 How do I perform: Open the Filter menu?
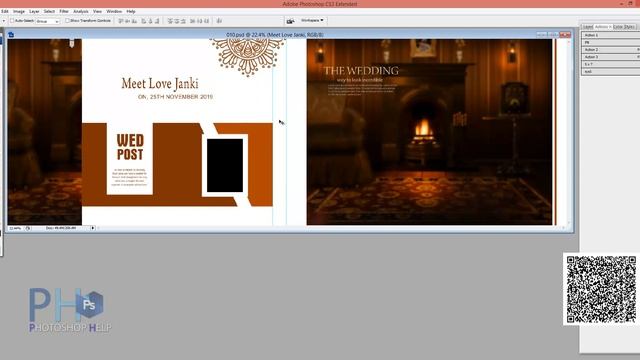point(64,11)
